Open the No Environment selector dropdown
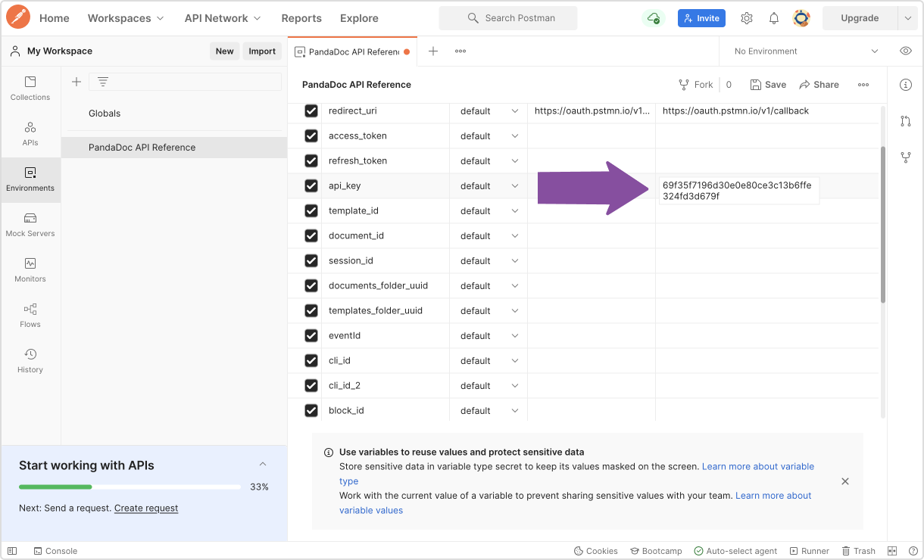Viewport: 924px width, 560px height. (x=806, y=51)
